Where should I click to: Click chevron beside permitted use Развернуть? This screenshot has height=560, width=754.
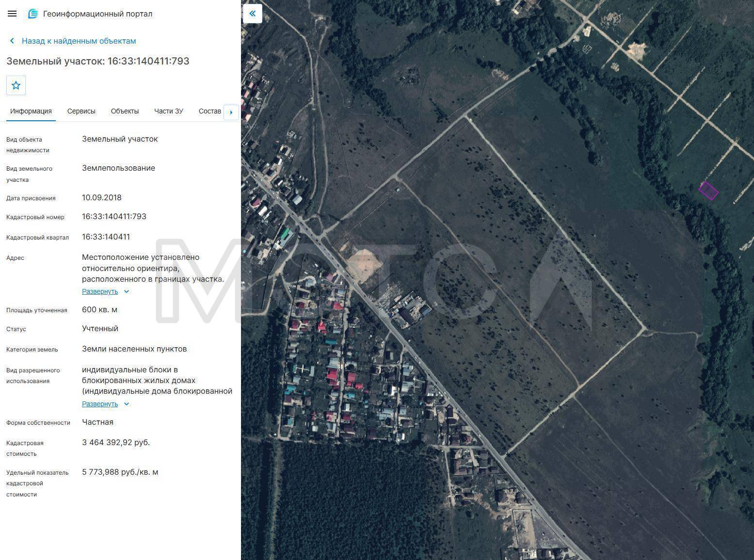tap(127, 404)
